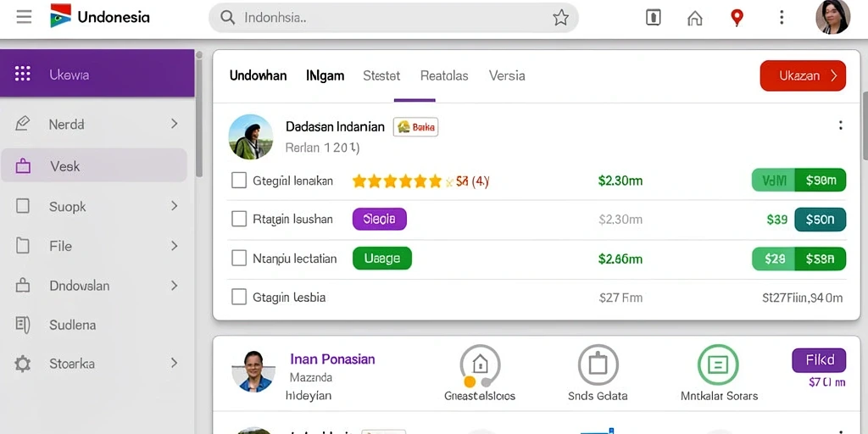
Task: Click the Vesk briefcase icon
Action: click(23, 165)
